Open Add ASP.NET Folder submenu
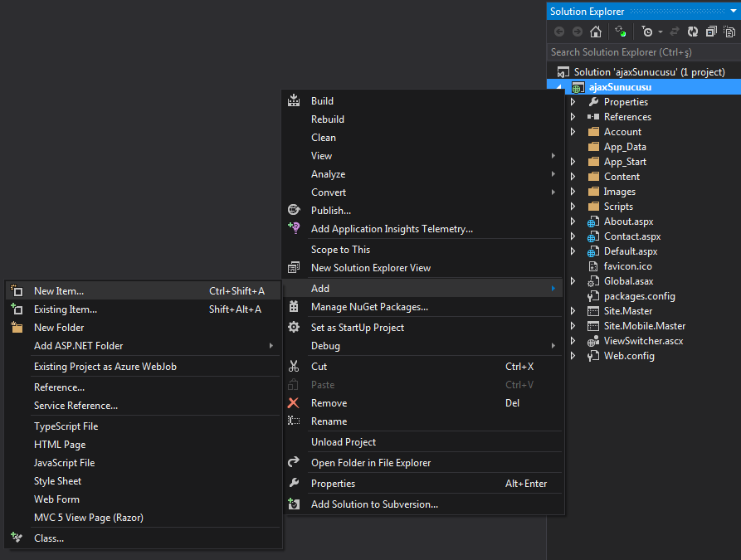This screenshot has height=560, width=741. click(144, 345)
